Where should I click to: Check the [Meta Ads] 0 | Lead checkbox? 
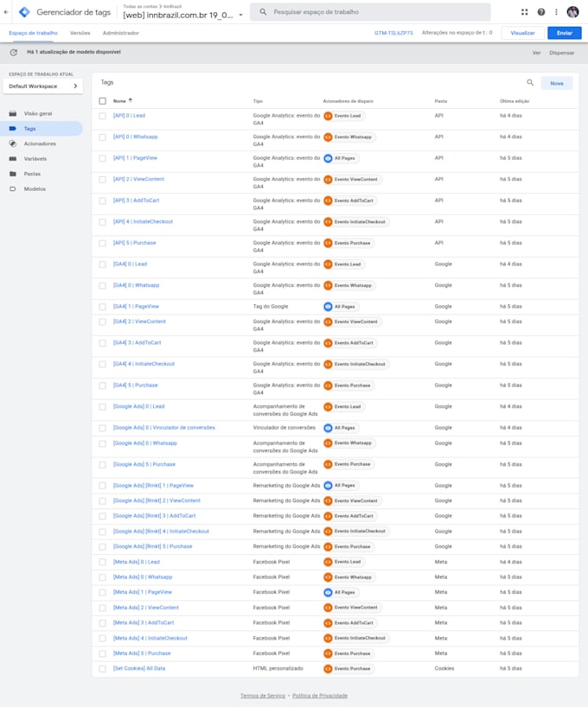[x=102, y=563]
